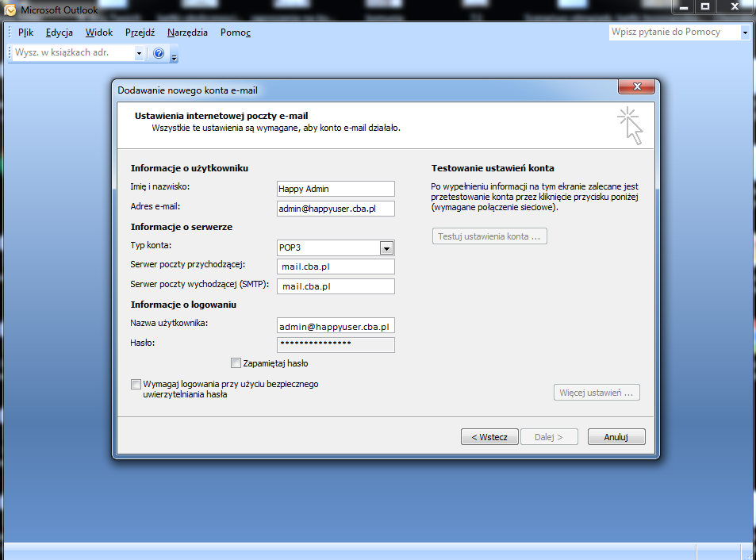Image resolution: width=756 pixels, height=560 pixels.
Task: Open the toolbar options arrow beside Help icon
Action: pos(174,54)
